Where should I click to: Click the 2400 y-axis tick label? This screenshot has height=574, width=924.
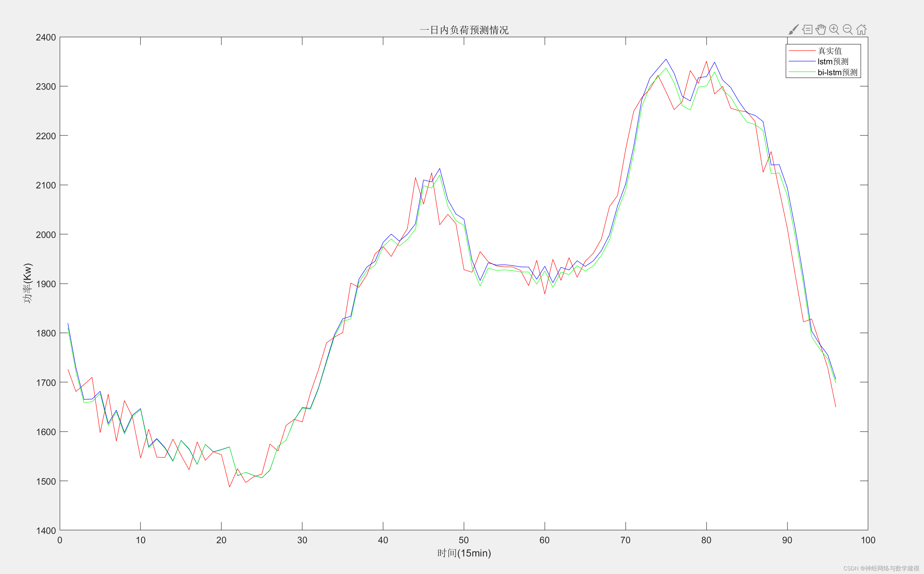click(46, 37)
